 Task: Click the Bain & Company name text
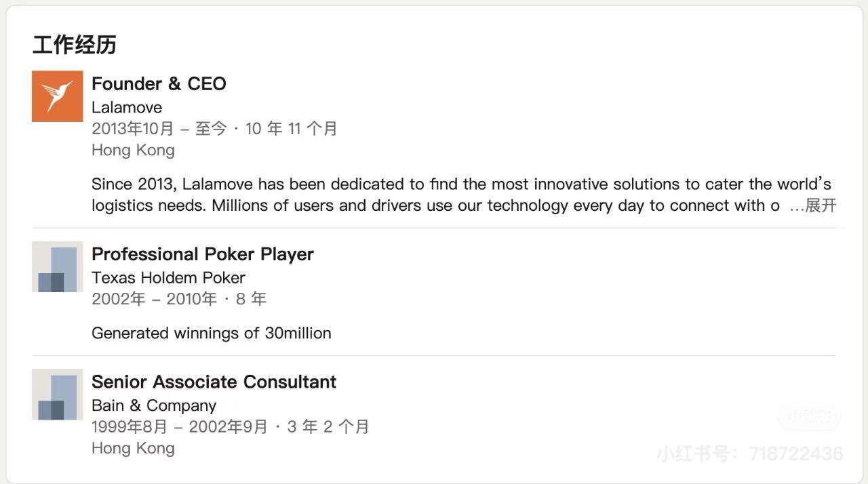(x=154, y=405)
